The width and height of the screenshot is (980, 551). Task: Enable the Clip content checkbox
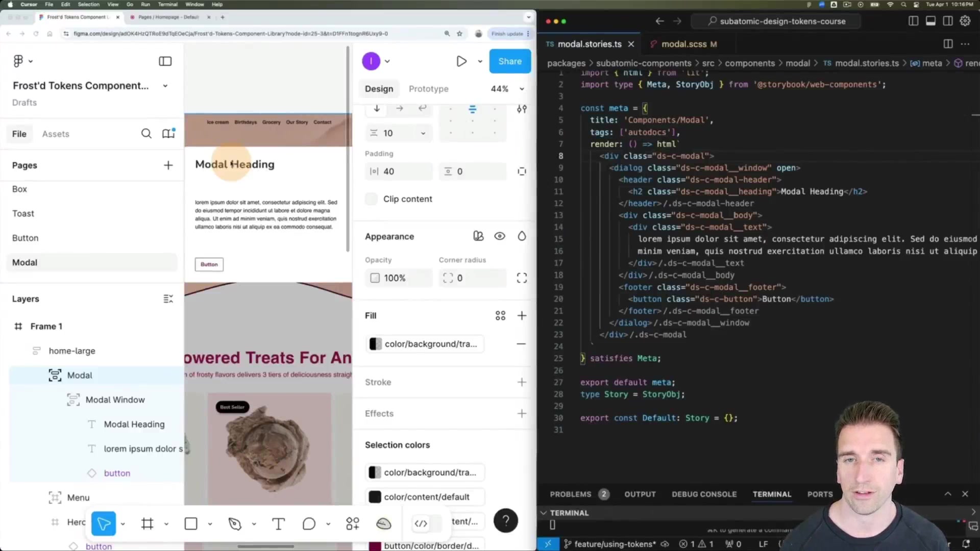tap(372, 199)
